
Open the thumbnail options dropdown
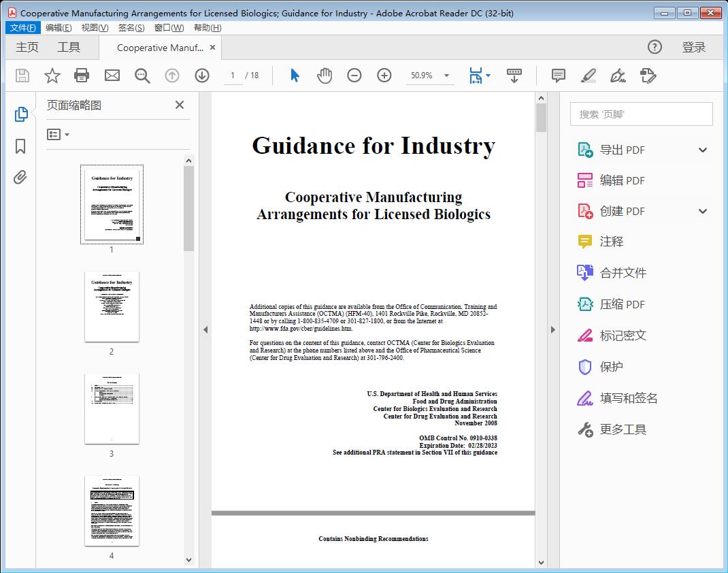click(x=58, y=134)
